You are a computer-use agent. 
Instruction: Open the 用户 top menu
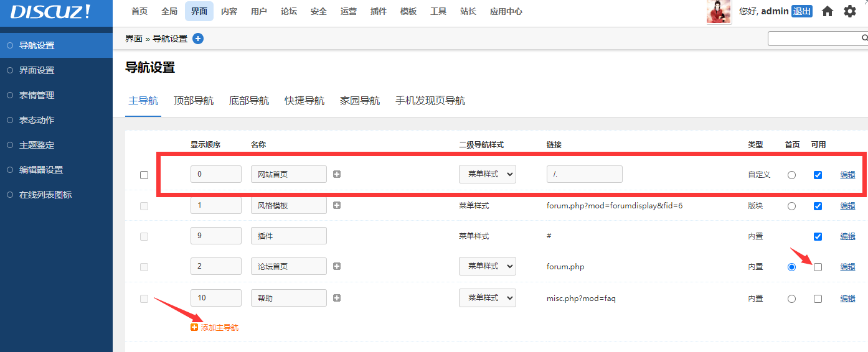pyautogui.click(x=259, y=11)
